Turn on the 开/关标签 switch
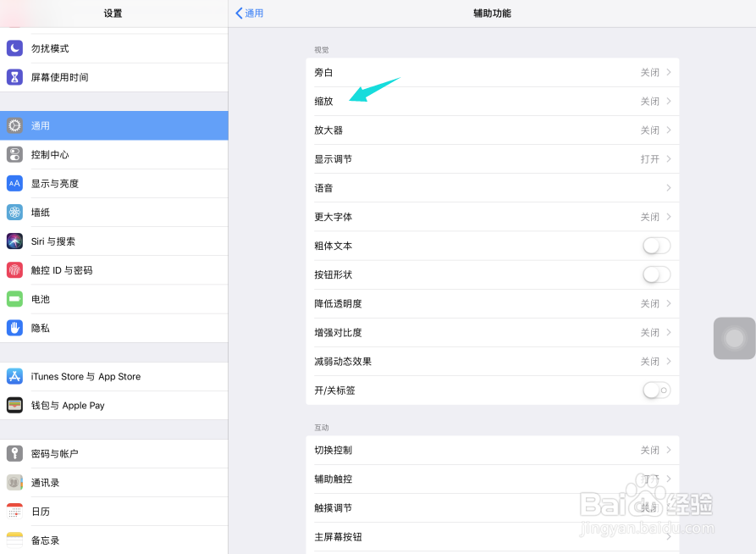The image size is (756, 554). coord(655,390)
